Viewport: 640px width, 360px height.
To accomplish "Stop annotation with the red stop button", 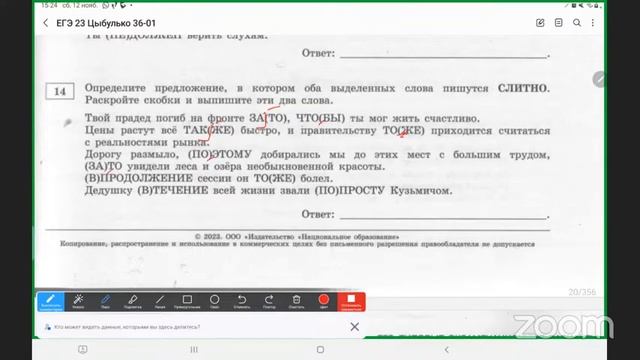I will [x=351, y=302].
